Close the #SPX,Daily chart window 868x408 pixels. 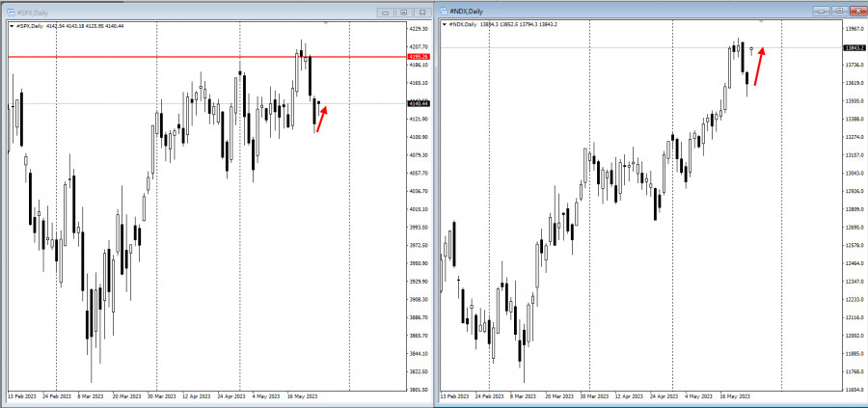(421, 13)
